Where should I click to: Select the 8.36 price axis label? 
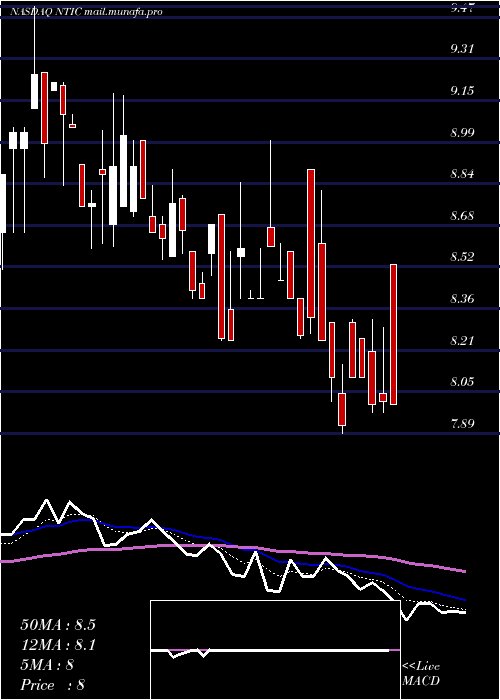click(462, 298)
